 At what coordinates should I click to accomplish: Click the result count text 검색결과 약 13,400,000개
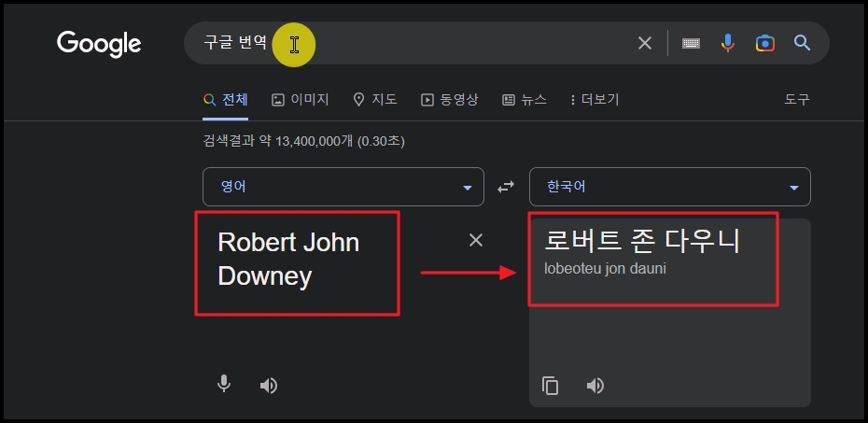[278, 142]
